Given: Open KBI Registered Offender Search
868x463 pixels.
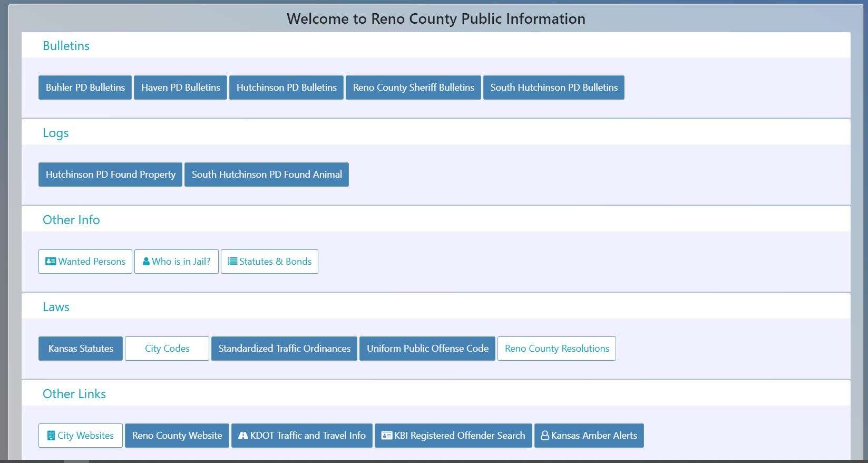Looking at the screenshot, I should [453, 436].
